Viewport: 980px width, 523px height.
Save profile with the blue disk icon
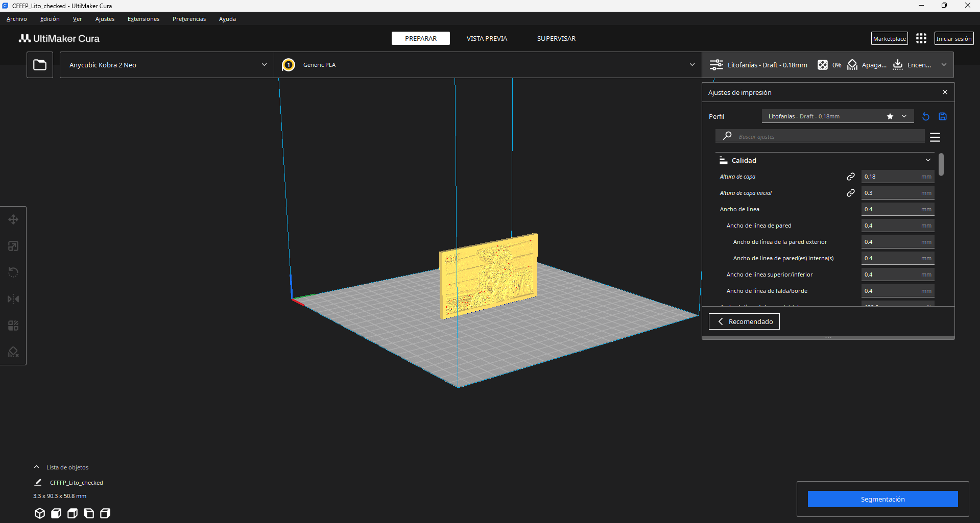[943, 116]
